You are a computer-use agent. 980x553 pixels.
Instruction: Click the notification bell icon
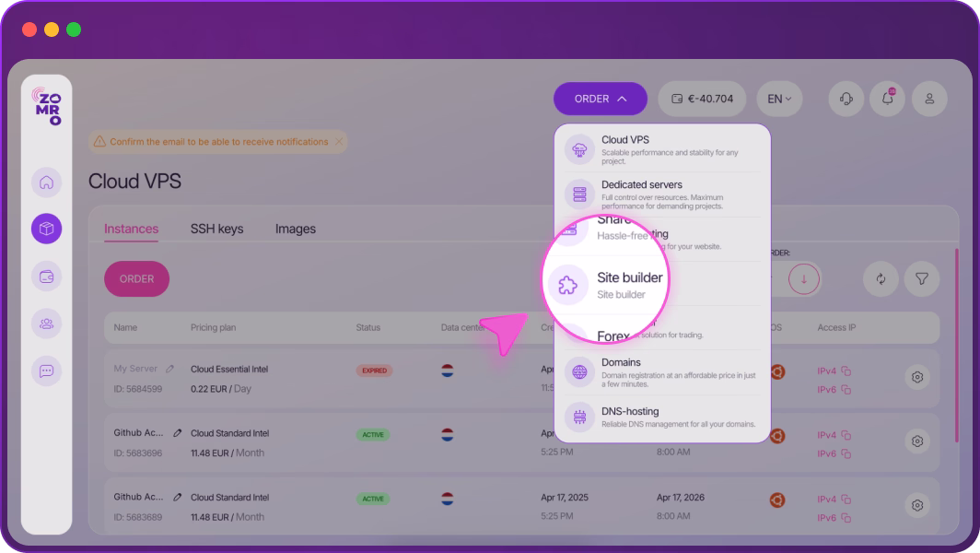pyautogui.click(x=888, y=99)
